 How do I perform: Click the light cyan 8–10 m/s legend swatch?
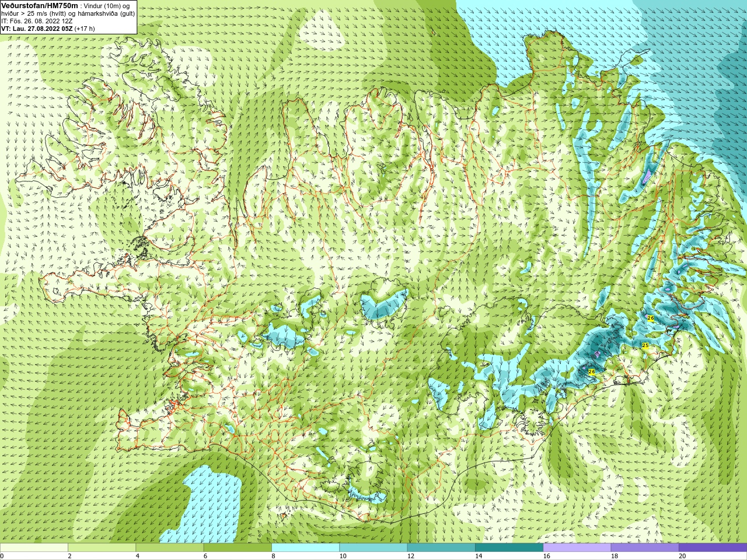tap(305, 548)
